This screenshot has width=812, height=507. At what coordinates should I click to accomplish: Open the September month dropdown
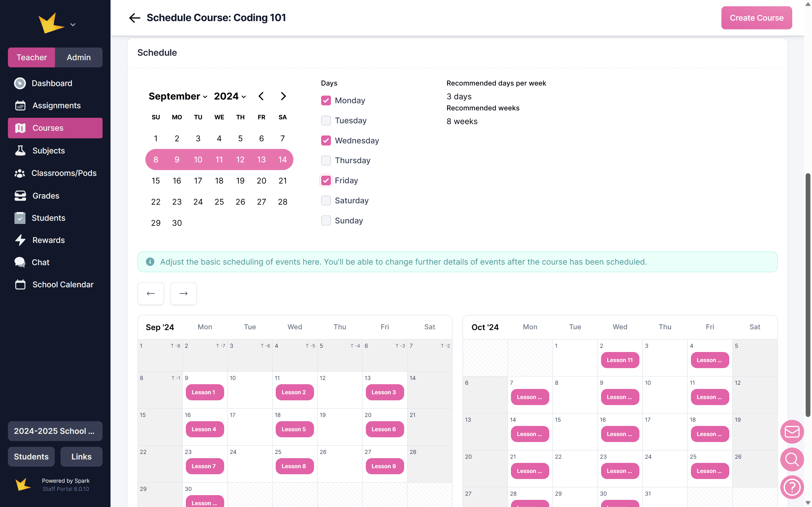click(x=178, y=97)
